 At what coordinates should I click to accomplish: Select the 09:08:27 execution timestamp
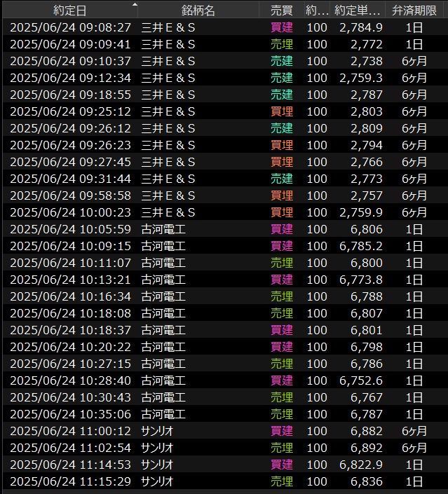[70, 27]
